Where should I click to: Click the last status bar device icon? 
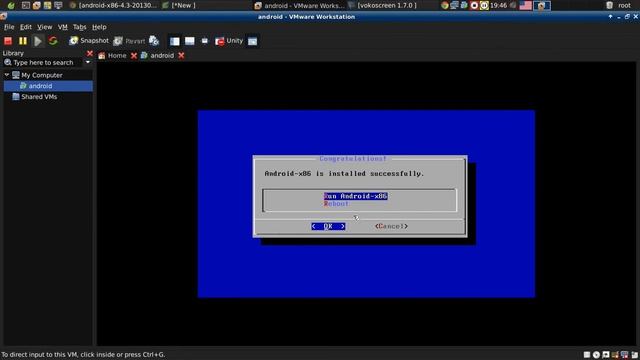click(634, 355)
